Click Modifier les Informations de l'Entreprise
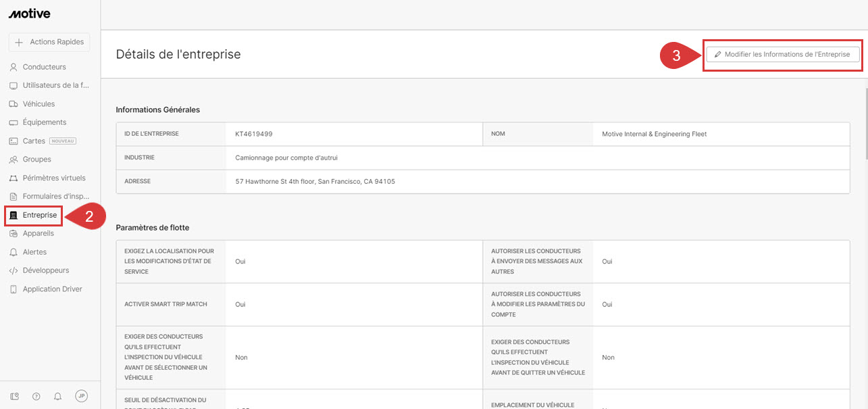The image size is (868, 409). (782, 55)
